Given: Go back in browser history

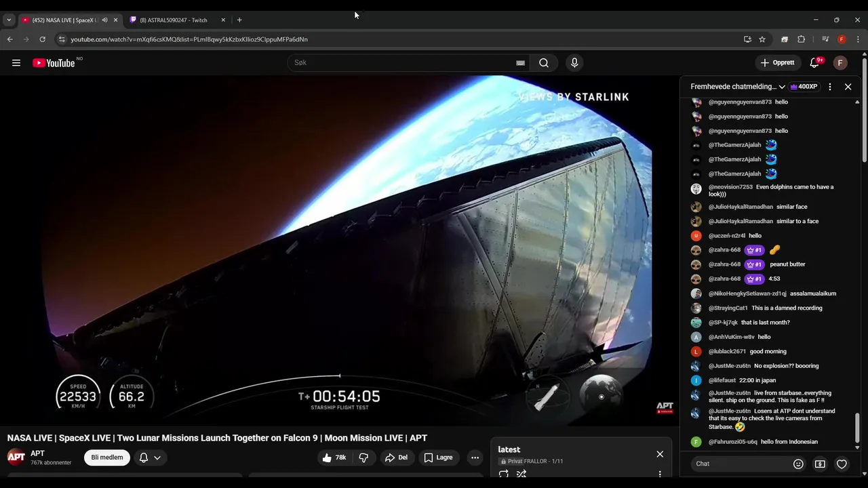Looking at the screenshot, I should (x=9, y=39).
